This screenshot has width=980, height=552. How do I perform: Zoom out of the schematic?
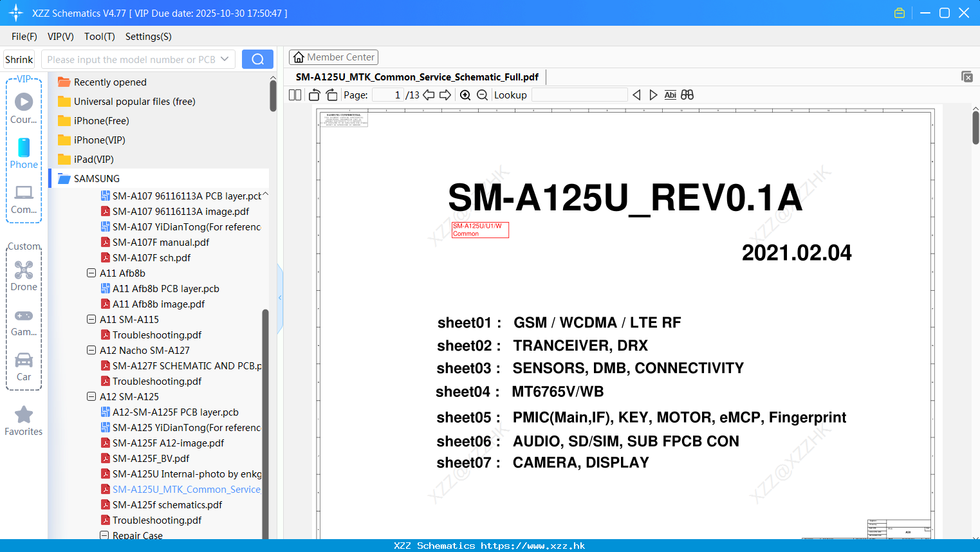coord(482,95)
